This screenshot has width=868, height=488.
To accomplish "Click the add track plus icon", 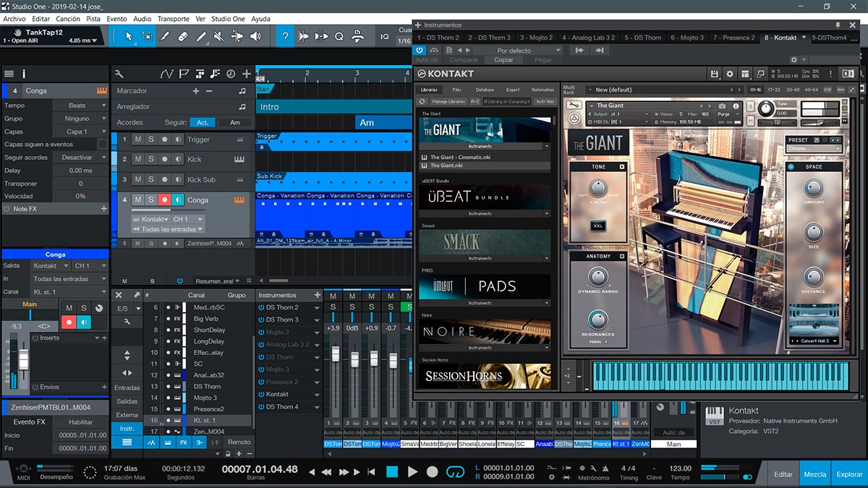I will click(247, 73).
